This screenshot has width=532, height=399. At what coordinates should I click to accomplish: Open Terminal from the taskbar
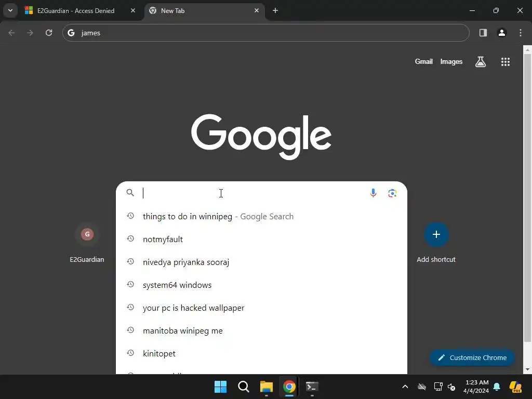(x=312, y=387)
